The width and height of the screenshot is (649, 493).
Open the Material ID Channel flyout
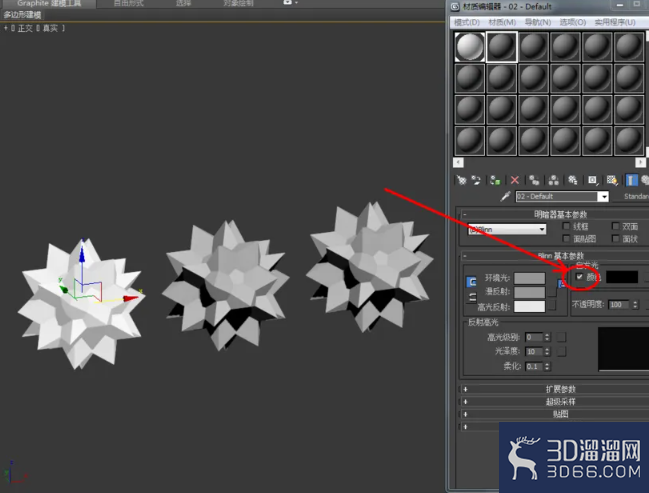(593, 180)
